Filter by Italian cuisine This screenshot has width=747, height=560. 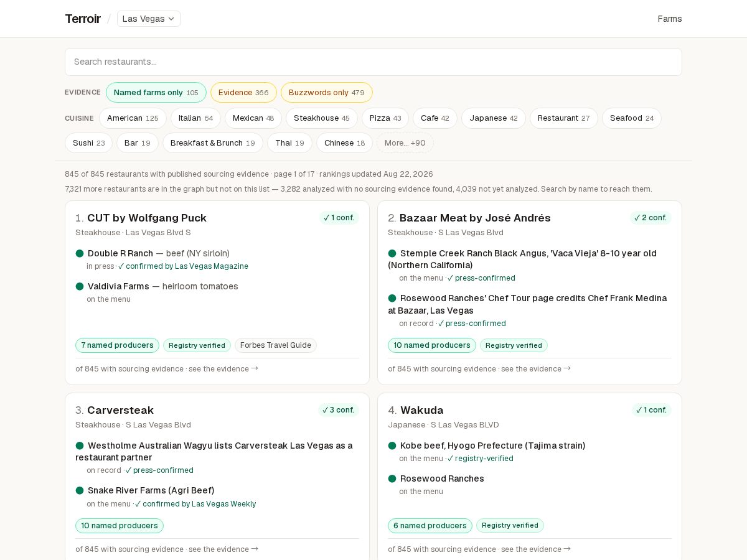tap(195, 118)
